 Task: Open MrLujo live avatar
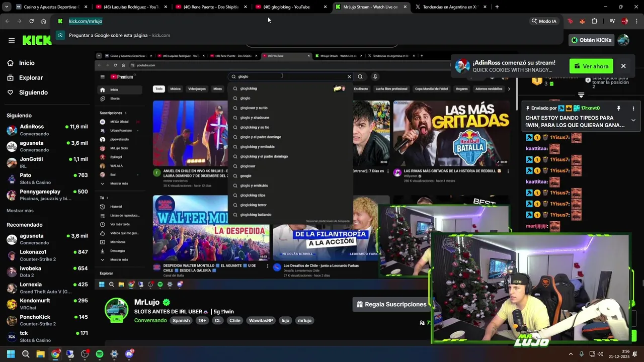pyautogui.click(x=116, y=310)
